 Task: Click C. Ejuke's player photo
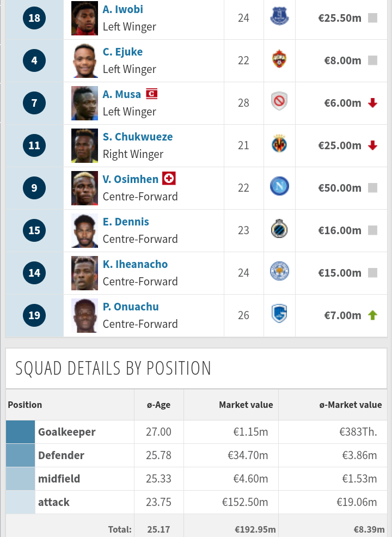pyautogui.click(x=84, y=60)
